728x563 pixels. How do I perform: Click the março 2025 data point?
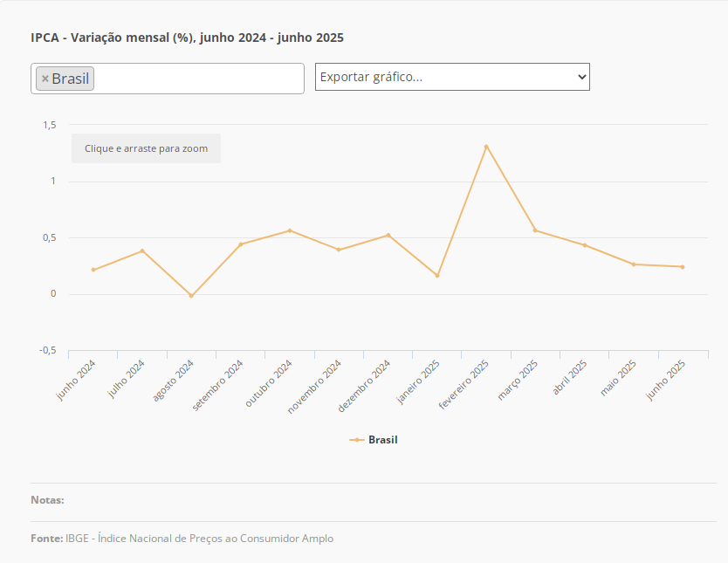point(535,230)
